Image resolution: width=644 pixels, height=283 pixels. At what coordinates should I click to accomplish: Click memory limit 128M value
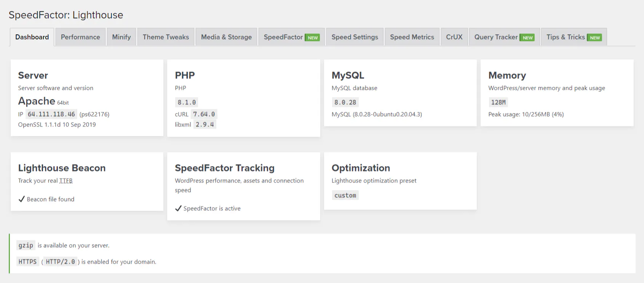pyautogui.click(x=498, y=102)
